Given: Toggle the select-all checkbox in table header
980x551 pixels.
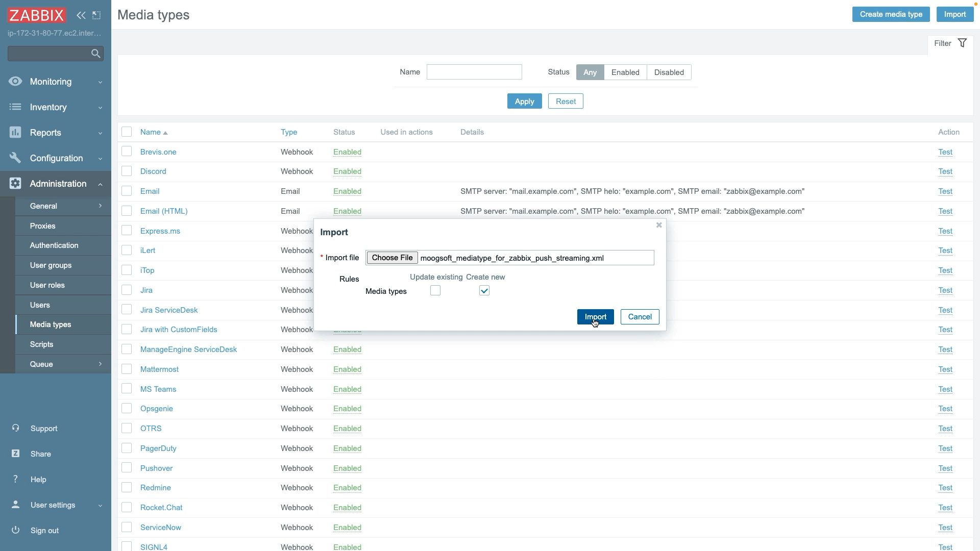Looking at the screenshot, I should click(127, 132).
